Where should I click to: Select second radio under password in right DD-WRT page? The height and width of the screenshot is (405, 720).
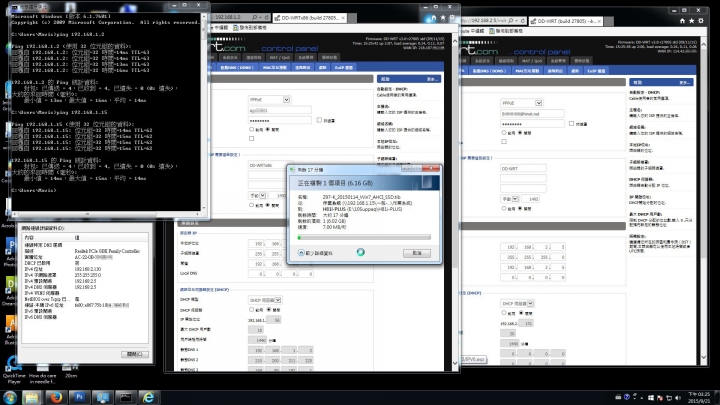point(520,133)
